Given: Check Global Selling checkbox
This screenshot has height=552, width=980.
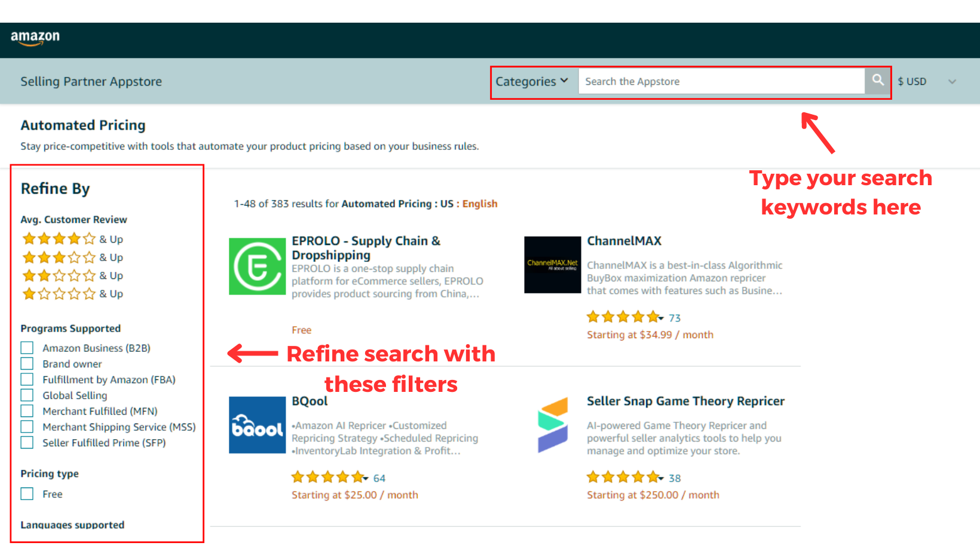Looking at the screenshot, I should tap(27, 395).
